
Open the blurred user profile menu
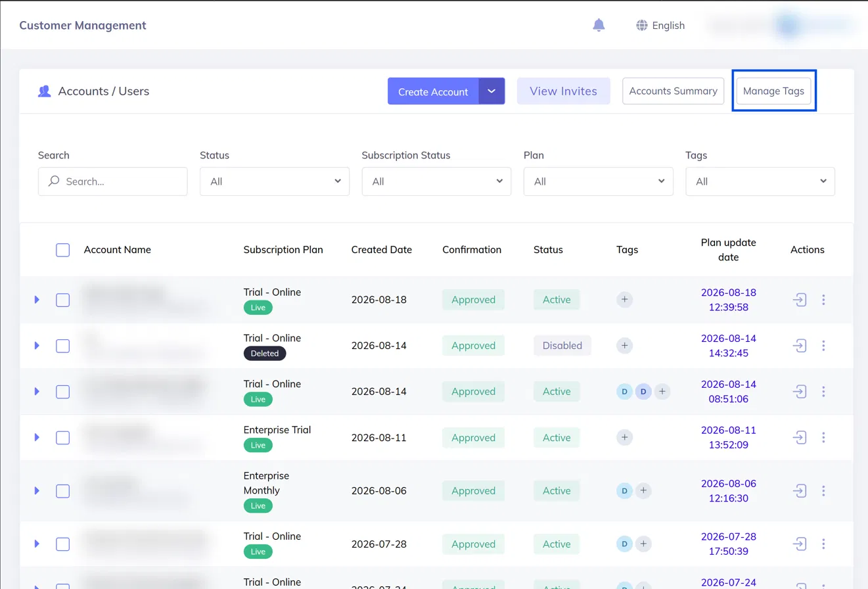[x=781, y=25]
